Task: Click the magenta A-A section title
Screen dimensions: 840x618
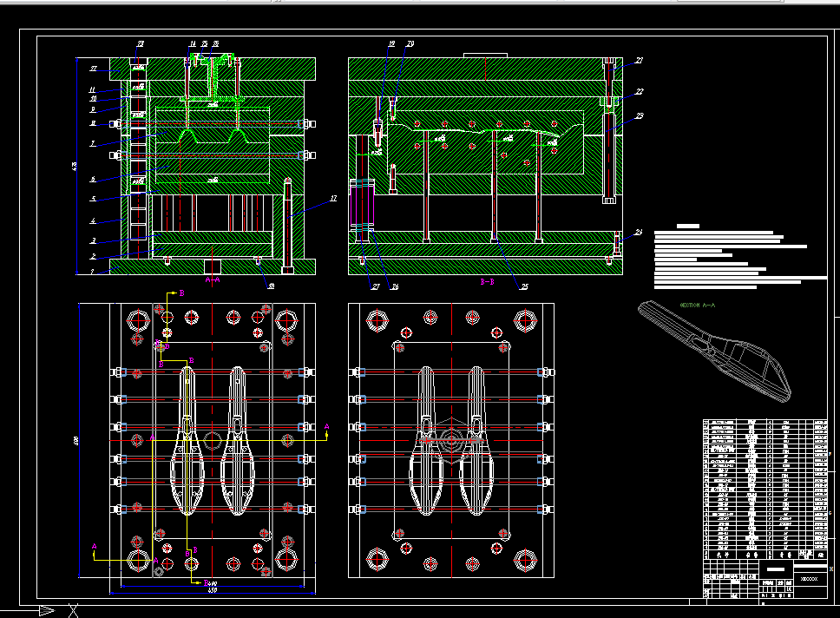Action: [x=213, y=279]
